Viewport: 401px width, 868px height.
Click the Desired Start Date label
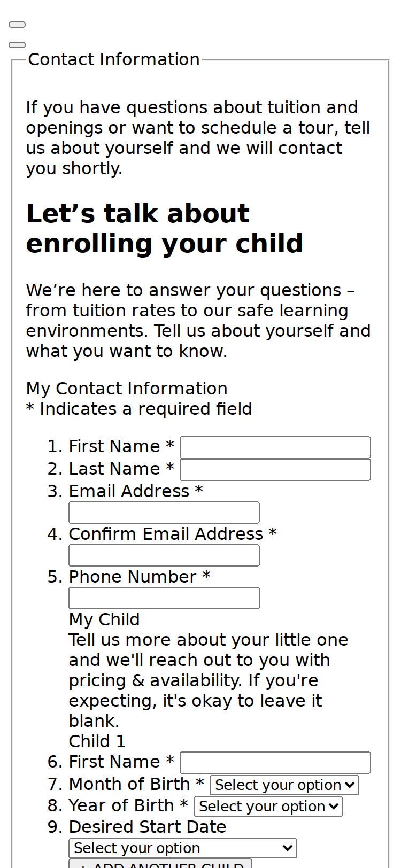click(148, 827)
